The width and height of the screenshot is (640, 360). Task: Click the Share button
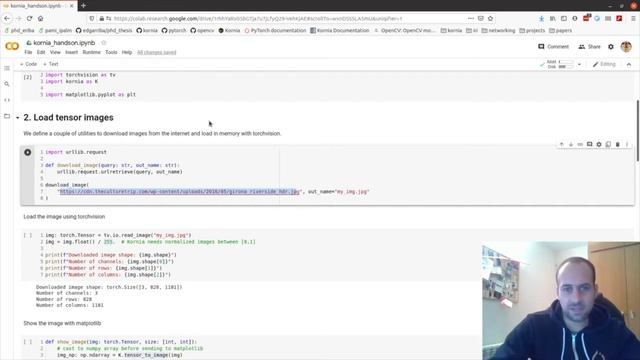[589, 47]
